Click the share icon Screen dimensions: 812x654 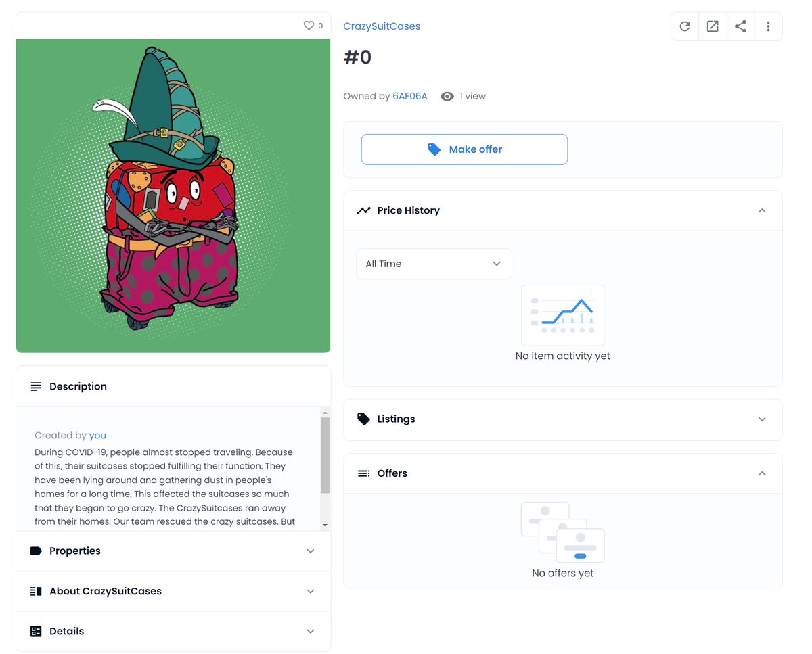740,26
